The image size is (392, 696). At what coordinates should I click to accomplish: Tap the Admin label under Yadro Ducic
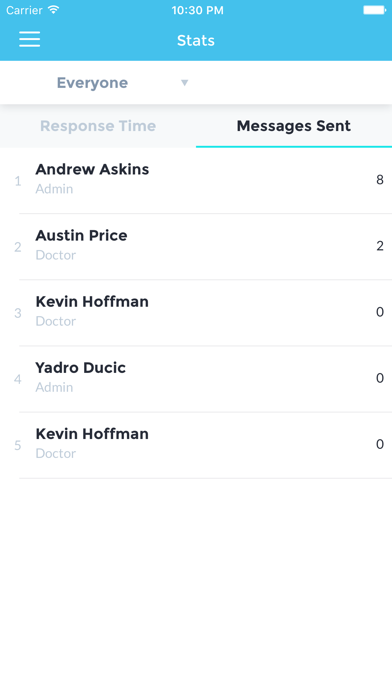[54, 388]
